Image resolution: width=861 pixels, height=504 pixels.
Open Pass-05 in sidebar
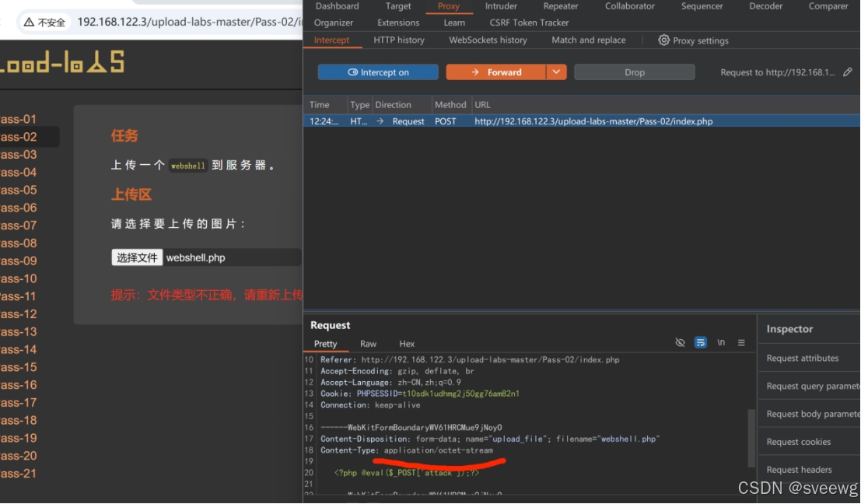[x=18, y=190]
